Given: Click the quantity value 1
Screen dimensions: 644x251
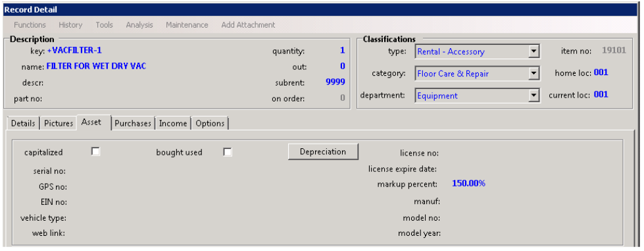Looking at the screenshot, I should coord(342,51).
